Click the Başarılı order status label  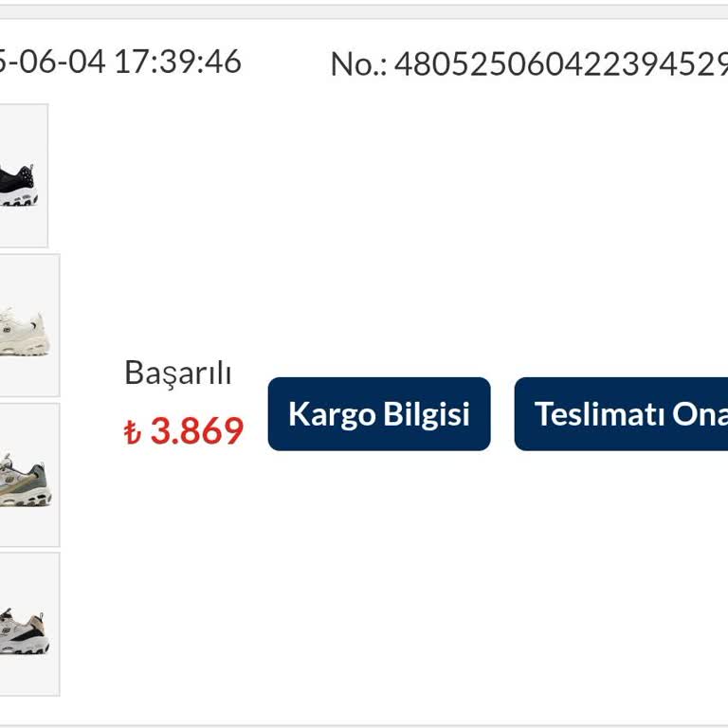click(178, 373)
